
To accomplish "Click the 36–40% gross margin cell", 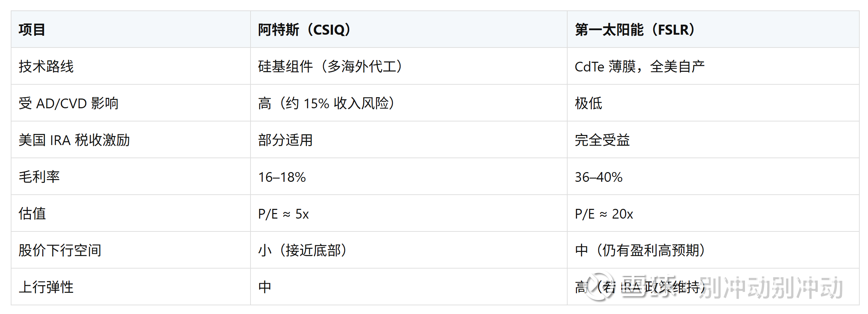I will [599, 177].
